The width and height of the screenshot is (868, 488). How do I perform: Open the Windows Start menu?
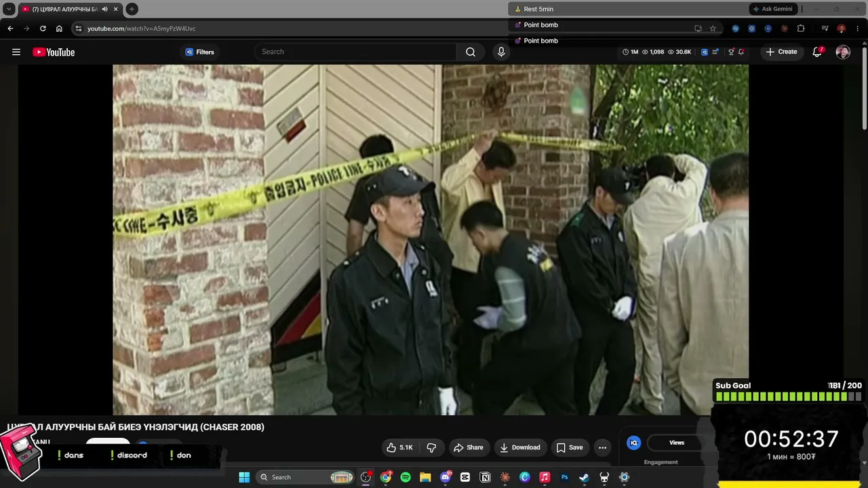(x=244, y=477)
